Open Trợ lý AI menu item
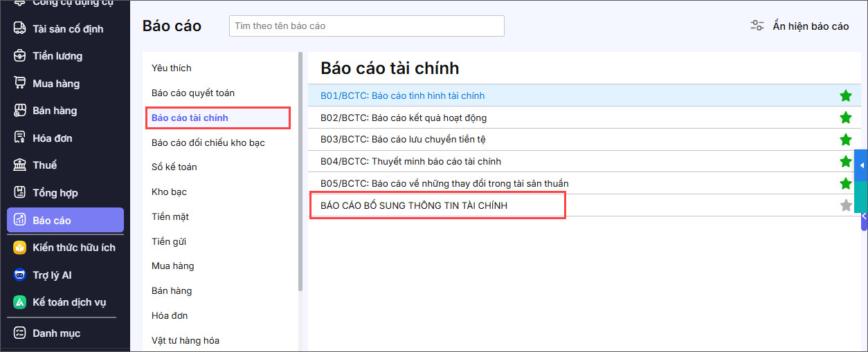Screen dimensions: 868x352 click(x=52, y=275)
